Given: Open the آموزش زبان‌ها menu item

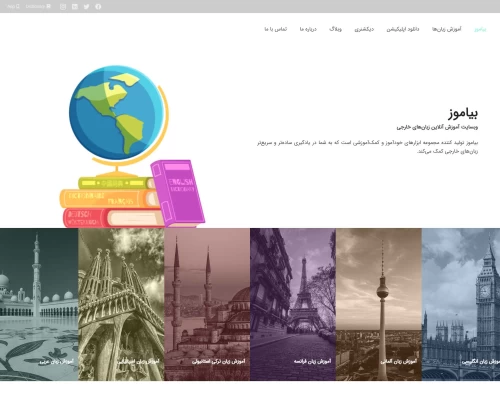Looking at the screenshot, I should tap(447, 29).
